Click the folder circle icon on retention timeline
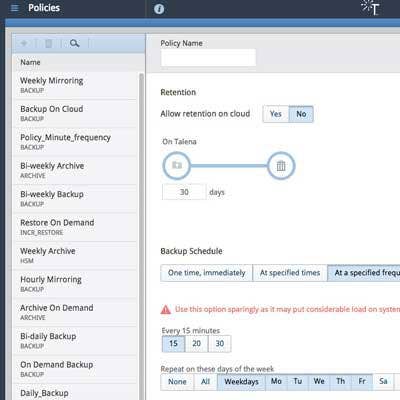Viewport: 400px width, 400px height. (x=177, y=165)
